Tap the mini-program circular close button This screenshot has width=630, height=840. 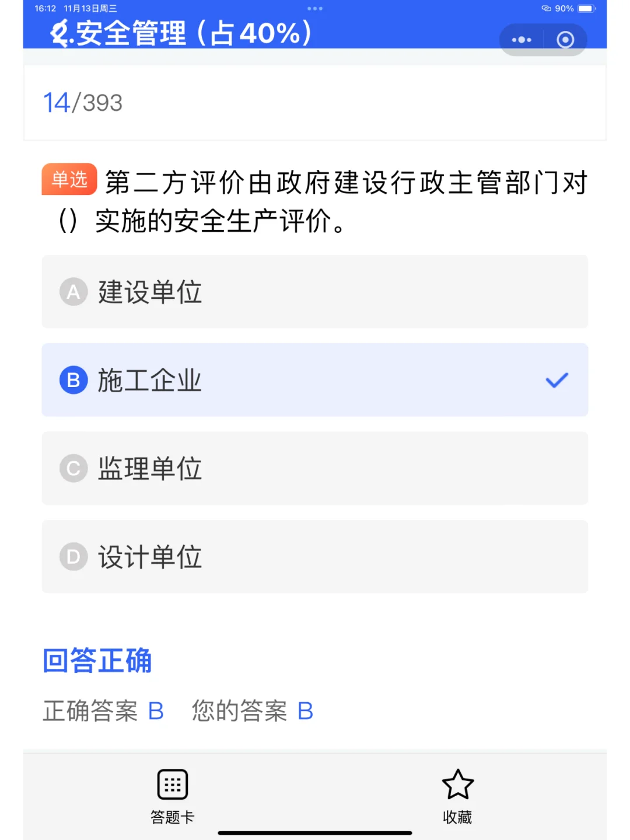565,40
